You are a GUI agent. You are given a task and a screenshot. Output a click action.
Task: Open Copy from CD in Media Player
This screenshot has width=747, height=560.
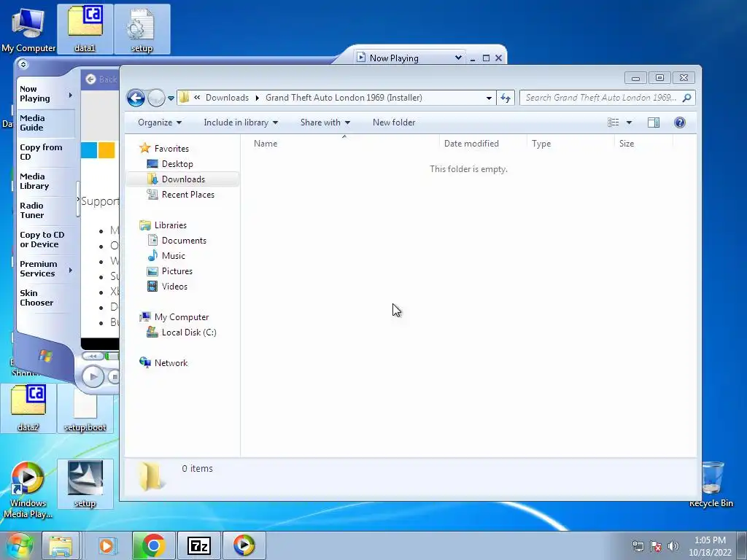46,152
